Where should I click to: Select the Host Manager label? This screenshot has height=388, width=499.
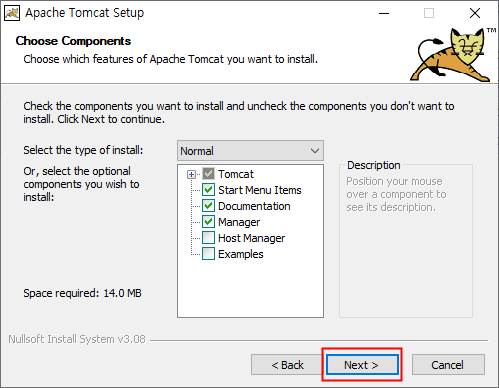(252, 238)
